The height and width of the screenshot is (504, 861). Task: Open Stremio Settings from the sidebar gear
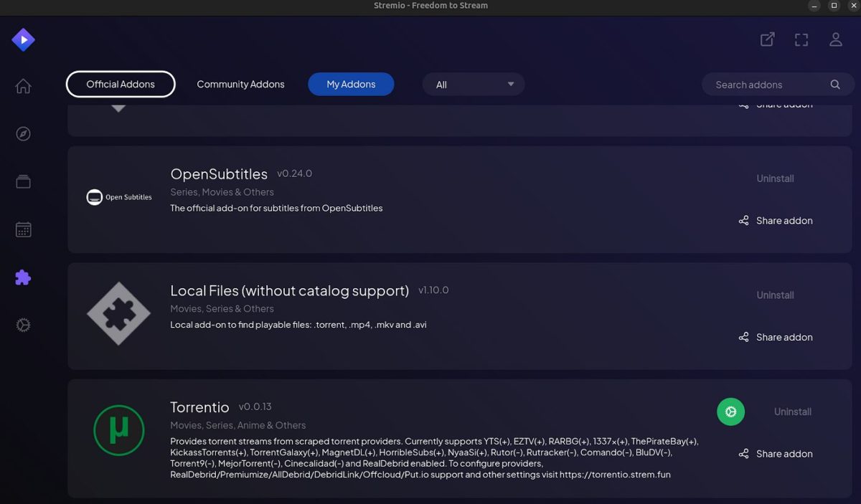tap(23, 324)
